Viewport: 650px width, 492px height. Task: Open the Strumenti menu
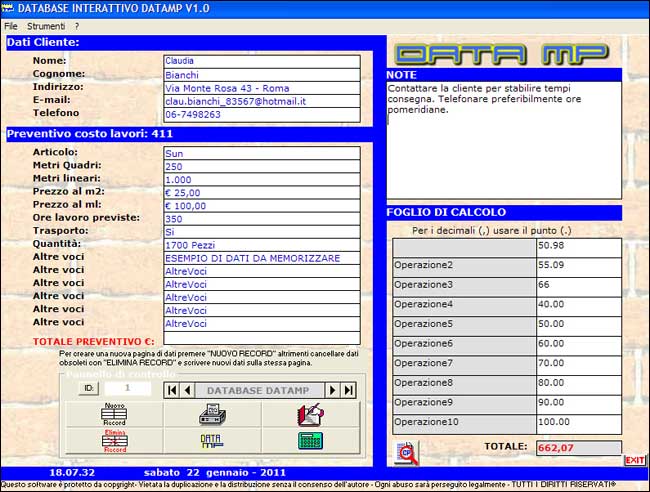pyautogui.click(x=45, y=24)
